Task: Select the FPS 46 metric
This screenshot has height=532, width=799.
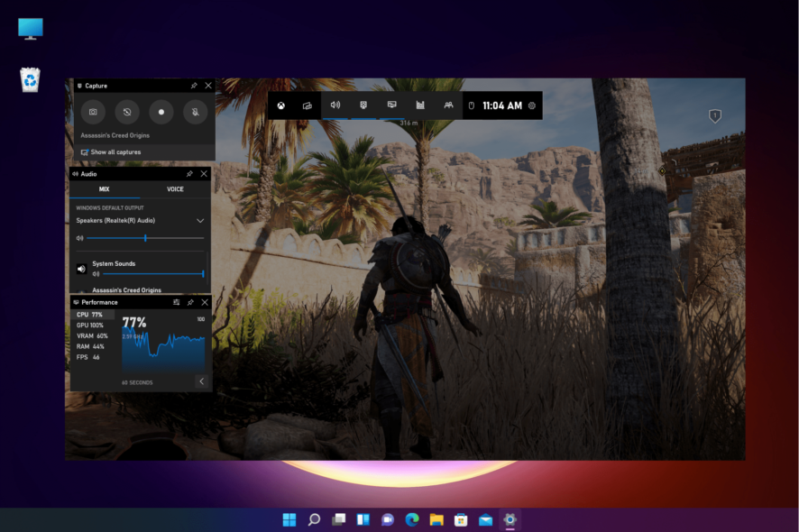Action: pos(92,357)
